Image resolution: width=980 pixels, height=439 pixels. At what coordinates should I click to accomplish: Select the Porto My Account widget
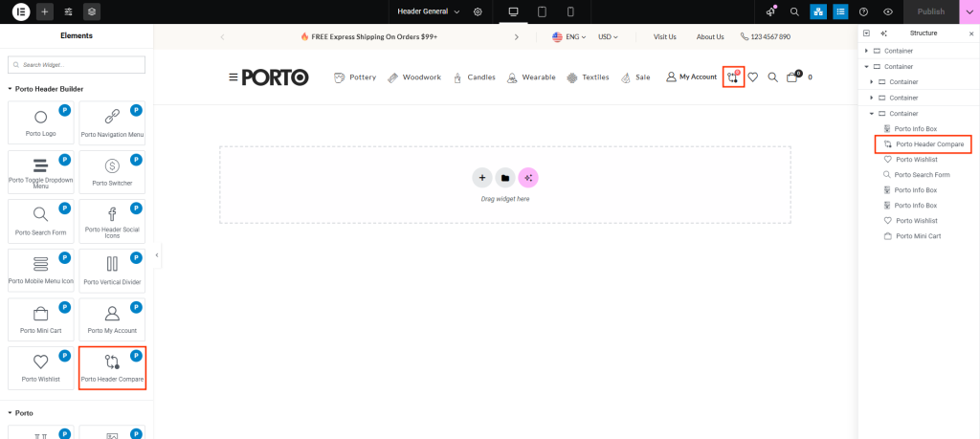[112, 318]
